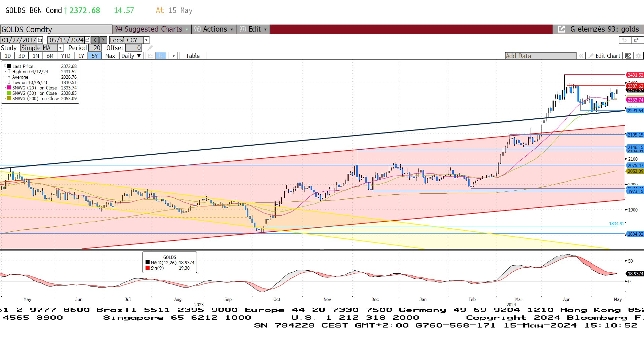Expand Local CCY currency dropdown
This screenshot has width=644, height=344.
point(146,40)
